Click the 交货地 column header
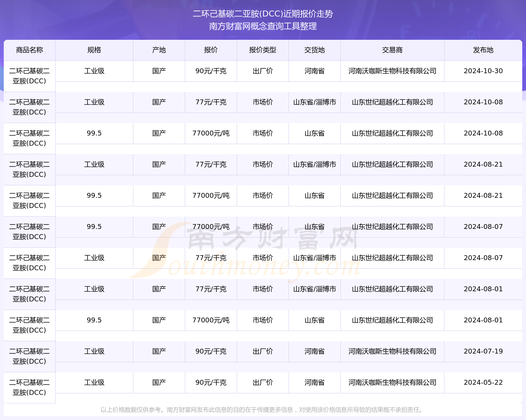The width and height of the screenshot is (526, 420). [314, 50]
